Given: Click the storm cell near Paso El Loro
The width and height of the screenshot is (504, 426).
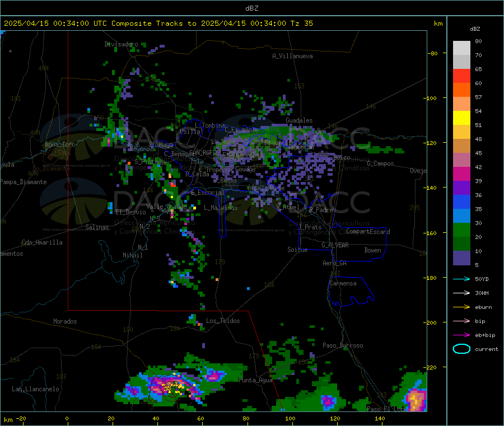Looking at the screenshot, I should [416, 400].
